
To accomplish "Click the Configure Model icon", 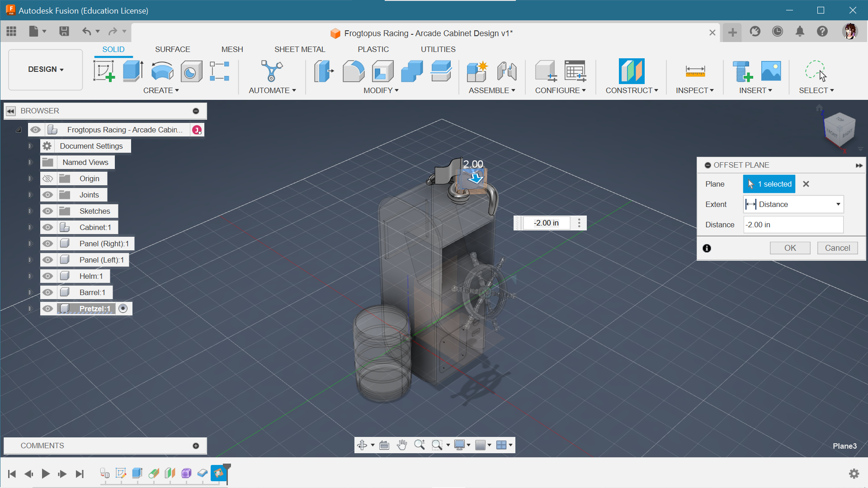I will (546, 71).
